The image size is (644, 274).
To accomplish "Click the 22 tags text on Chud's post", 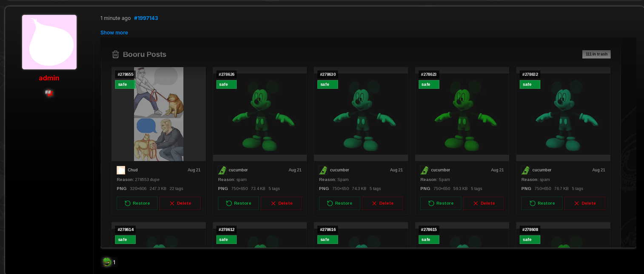I will tap(177, 188).
